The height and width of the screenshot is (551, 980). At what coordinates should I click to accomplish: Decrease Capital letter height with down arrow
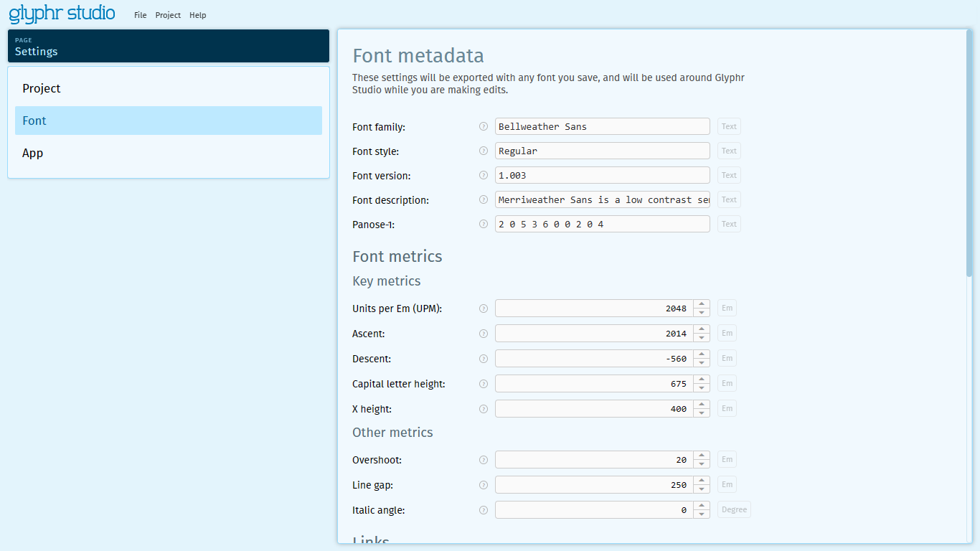pyautogui.click(x=702, y=388)
